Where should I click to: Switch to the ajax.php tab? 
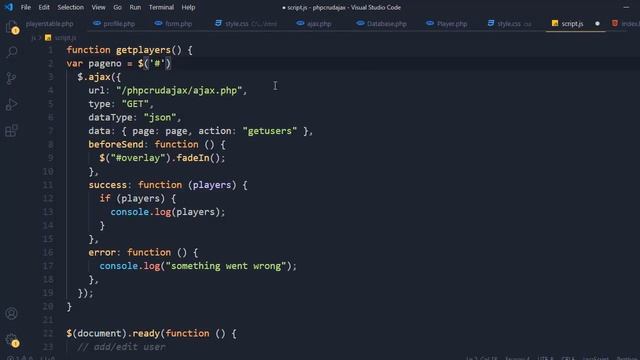[314, 24]
